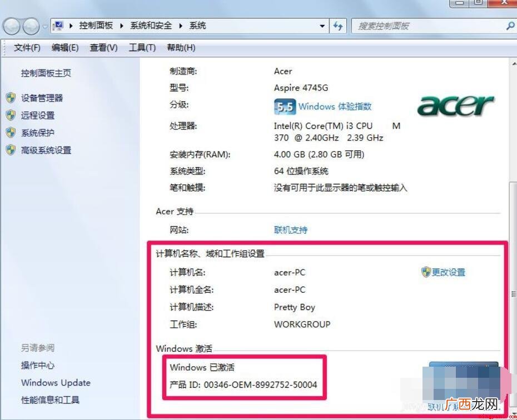Viewport: 517px width, 420px height.
Task: Select the acer-PC value beside 计算机全名
Action: pos(290,290)
